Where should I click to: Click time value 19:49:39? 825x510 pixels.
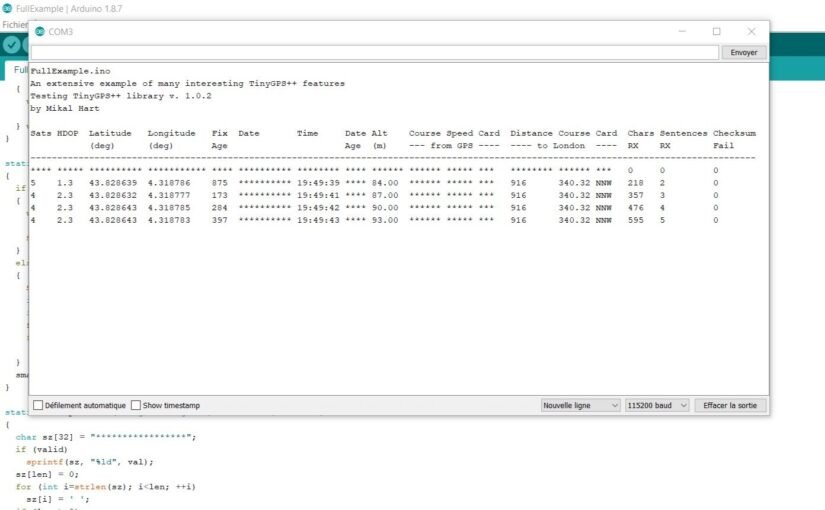tap(318, 183)
